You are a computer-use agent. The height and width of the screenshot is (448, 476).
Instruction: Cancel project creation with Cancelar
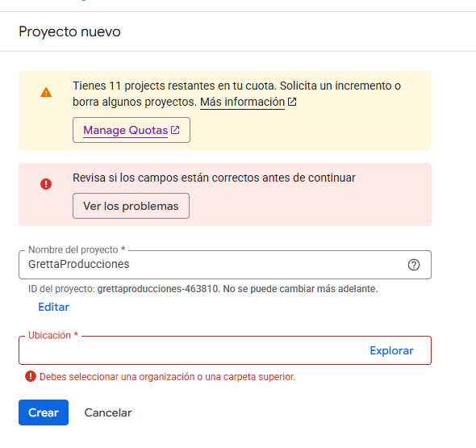point(108,412)
